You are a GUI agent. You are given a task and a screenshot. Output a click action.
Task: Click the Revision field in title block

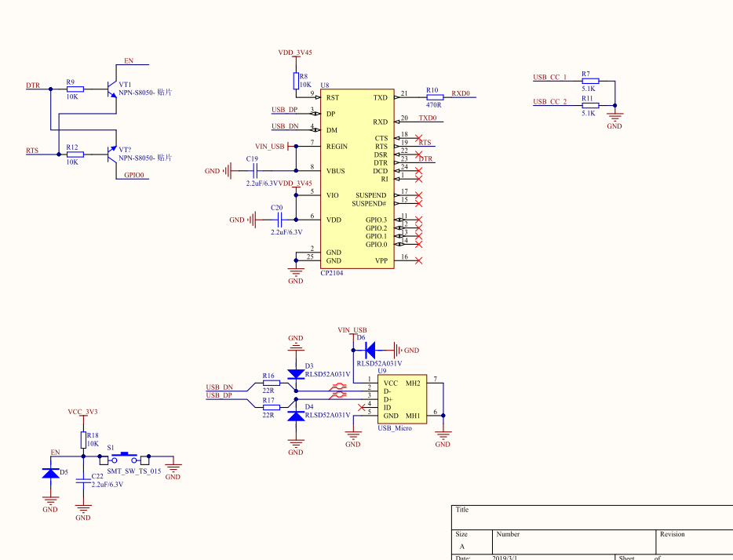tap(672, 534)
